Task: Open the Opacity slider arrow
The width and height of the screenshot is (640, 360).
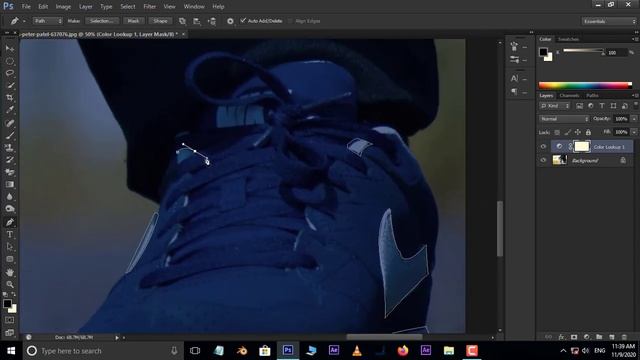Action: click(634, 119)
